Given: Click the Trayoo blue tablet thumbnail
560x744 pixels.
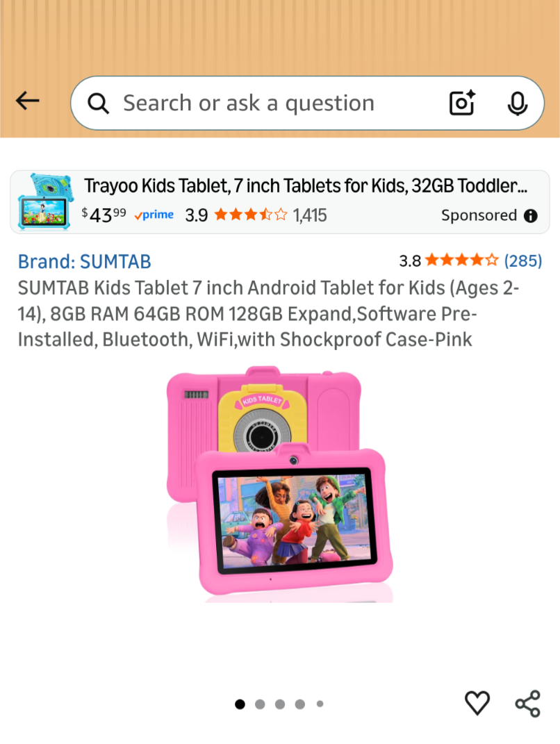Looking at the screenshot, I should pyautogui.click(x=45, y=202).
